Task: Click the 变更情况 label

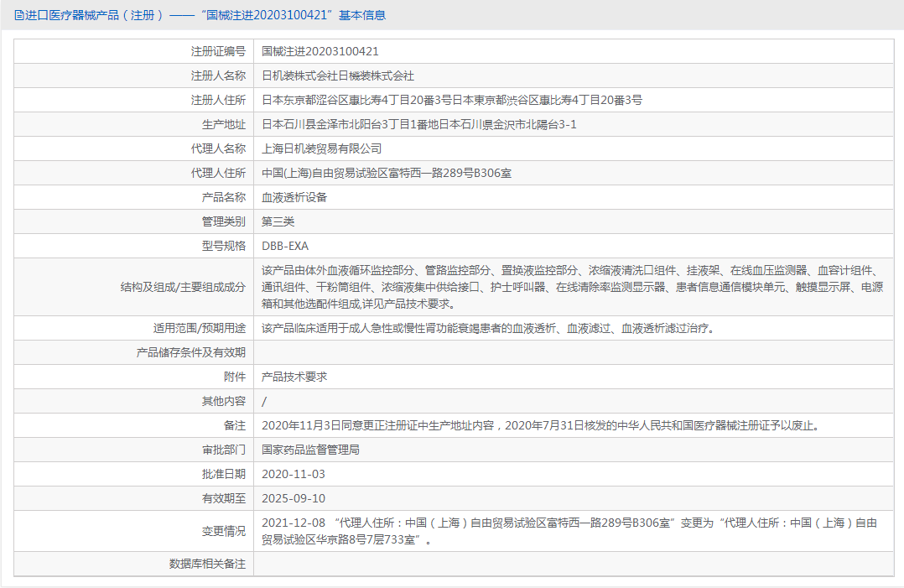Action: (x=224, y=531)
